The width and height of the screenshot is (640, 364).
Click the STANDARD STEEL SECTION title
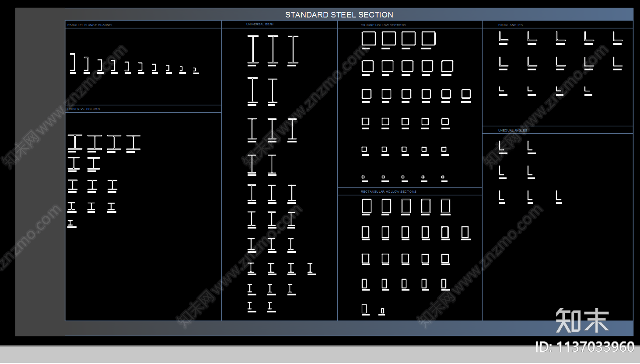[x=339, y=15]
